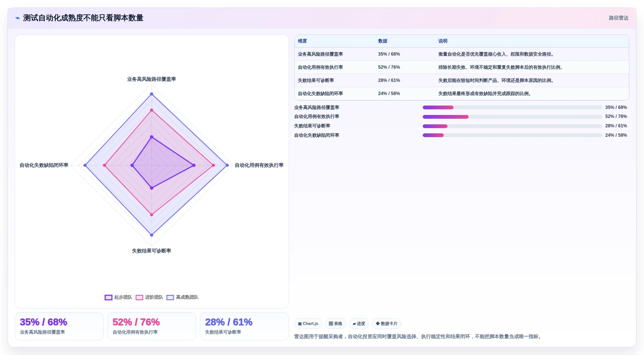Select the 进度 tag chip
Screen dimensions: 644x355
(x=359, y=324)
